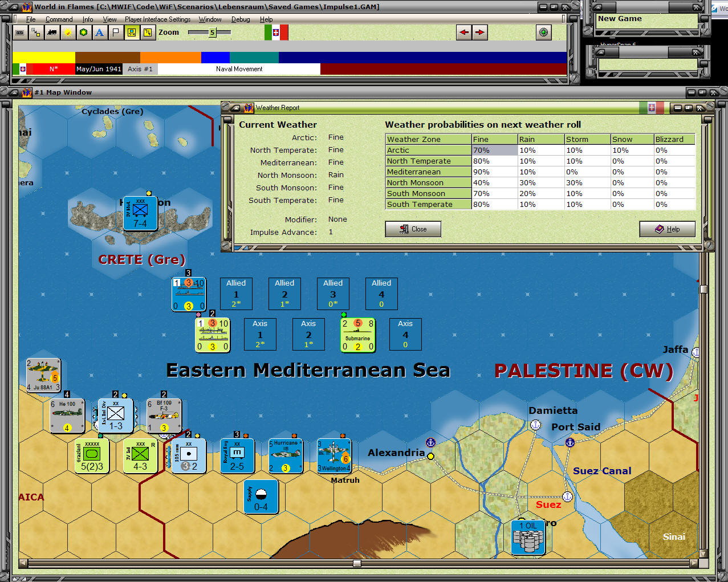The width and height of the screenshot is (728, 582).
Task: Click the linked-squares toolbar icon
Action: [35, 32]
